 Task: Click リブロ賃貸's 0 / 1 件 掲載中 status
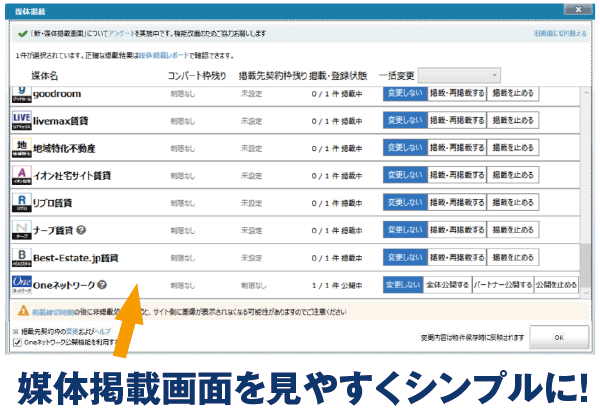tap(337, 203)
